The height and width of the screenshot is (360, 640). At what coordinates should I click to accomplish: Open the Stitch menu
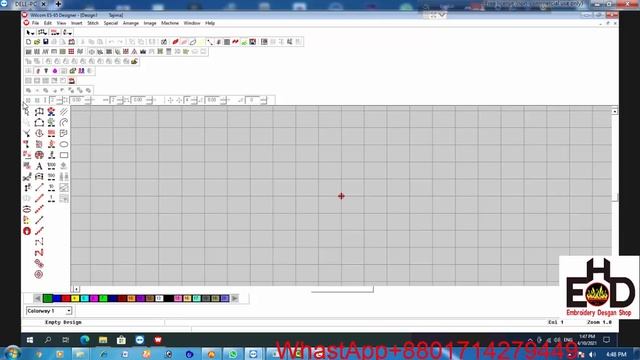tap(93, 23)
